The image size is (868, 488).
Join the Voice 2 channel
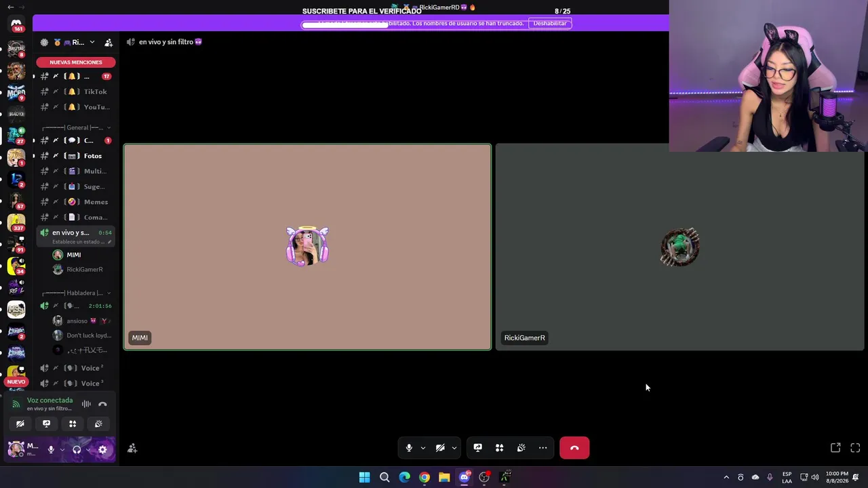[76, 368]
